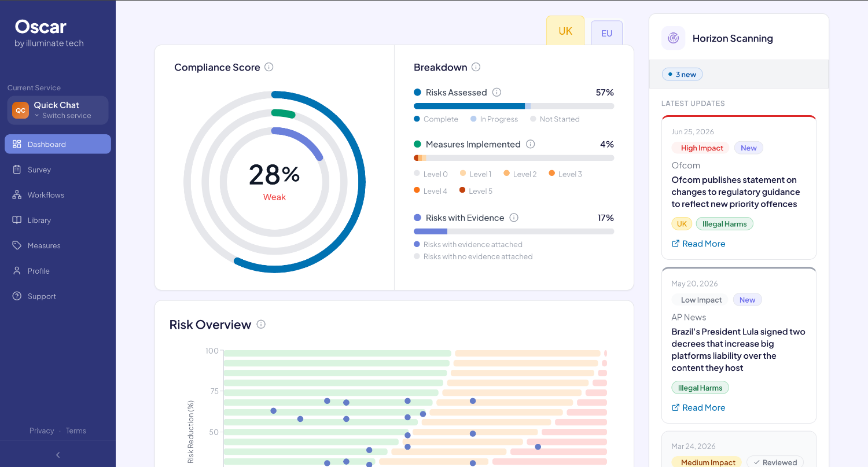
Task: Open the Privacy link
Action: point(42,431)
